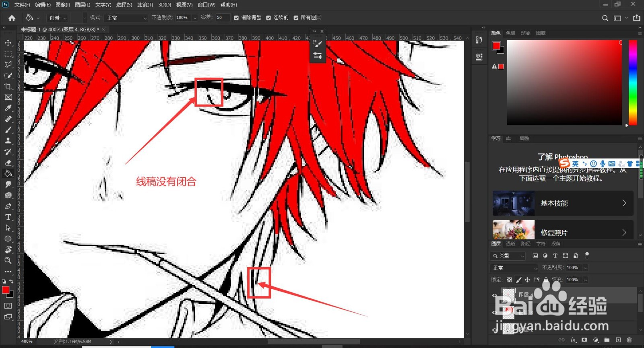Switch to 通道 tab

click(x=511, y=244)
